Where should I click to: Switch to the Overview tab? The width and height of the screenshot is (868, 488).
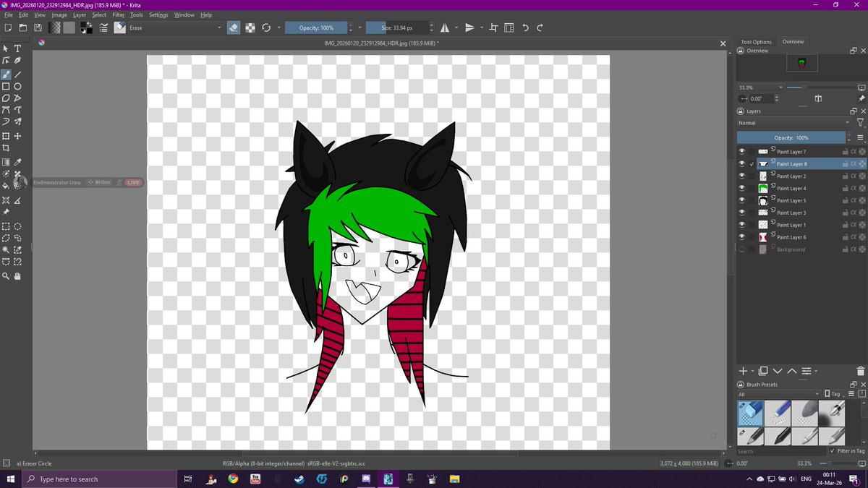pos(793,42)
